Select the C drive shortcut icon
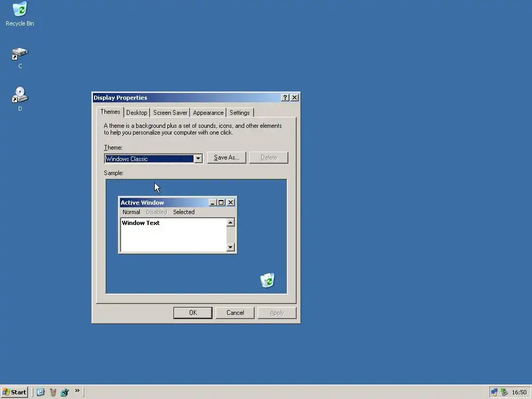The height and width of the screenshot is (399, 532). (20, 58)
